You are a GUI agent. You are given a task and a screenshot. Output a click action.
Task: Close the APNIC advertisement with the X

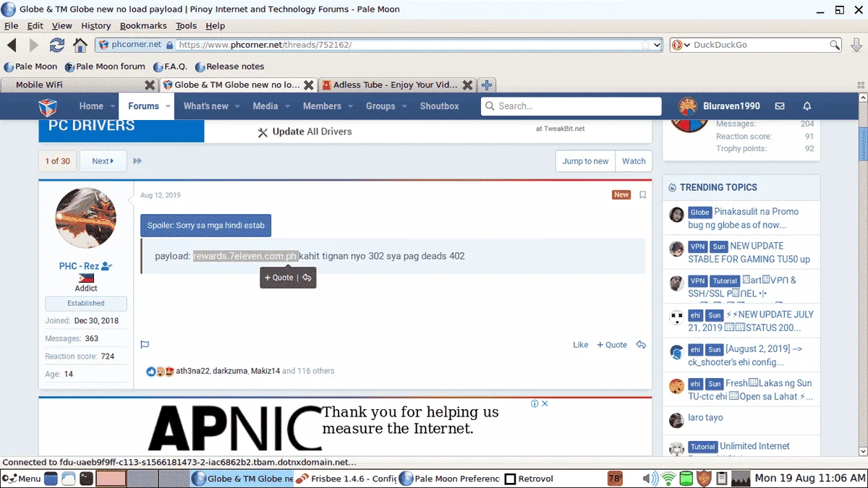click(545, 403)
